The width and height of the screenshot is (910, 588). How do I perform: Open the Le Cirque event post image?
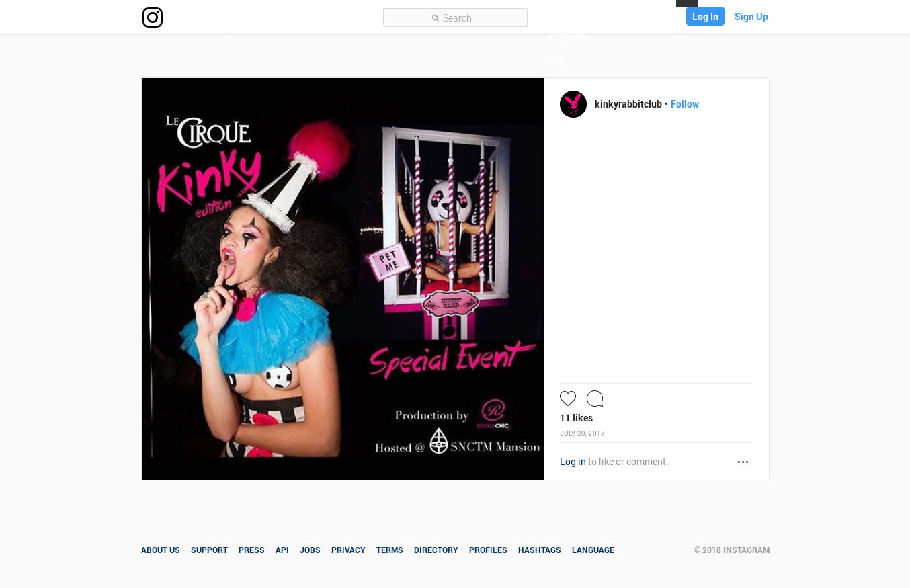coord(343,279)
